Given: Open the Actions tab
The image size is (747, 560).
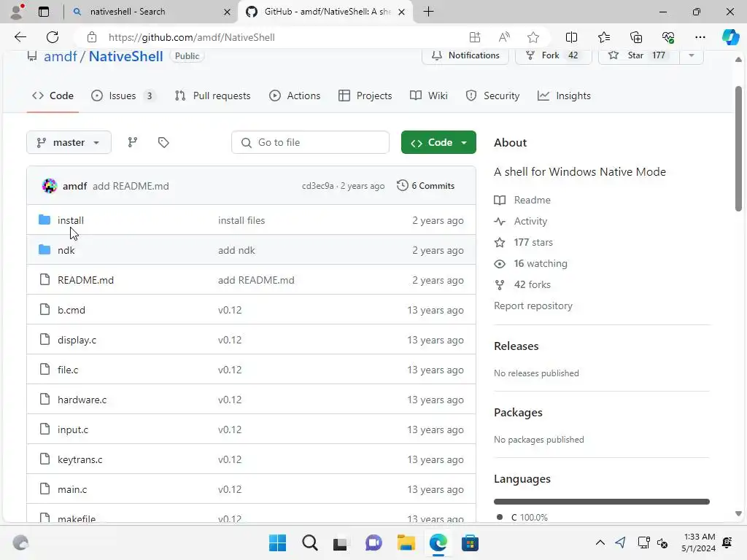Looking at the screenshot, I should [x=295, y=96].
